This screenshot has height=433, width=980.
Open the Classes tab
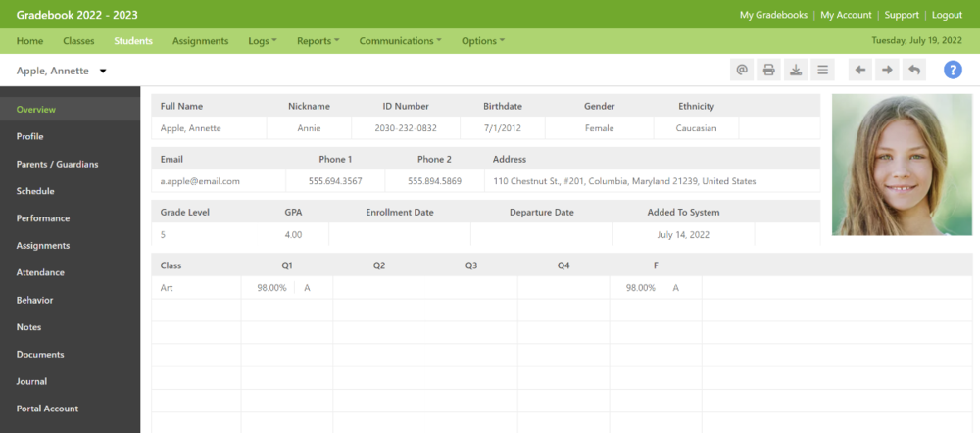[78, 40]
